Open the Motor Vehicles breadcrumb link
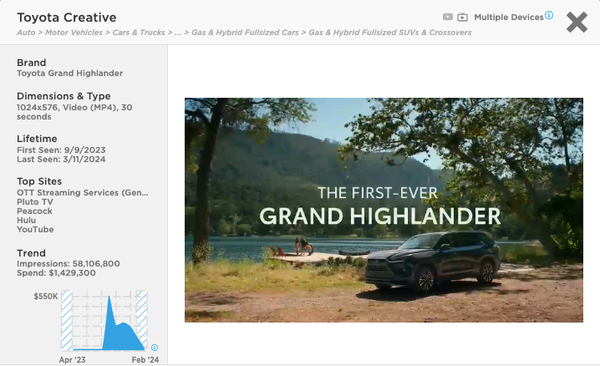 tap(74, 33)
